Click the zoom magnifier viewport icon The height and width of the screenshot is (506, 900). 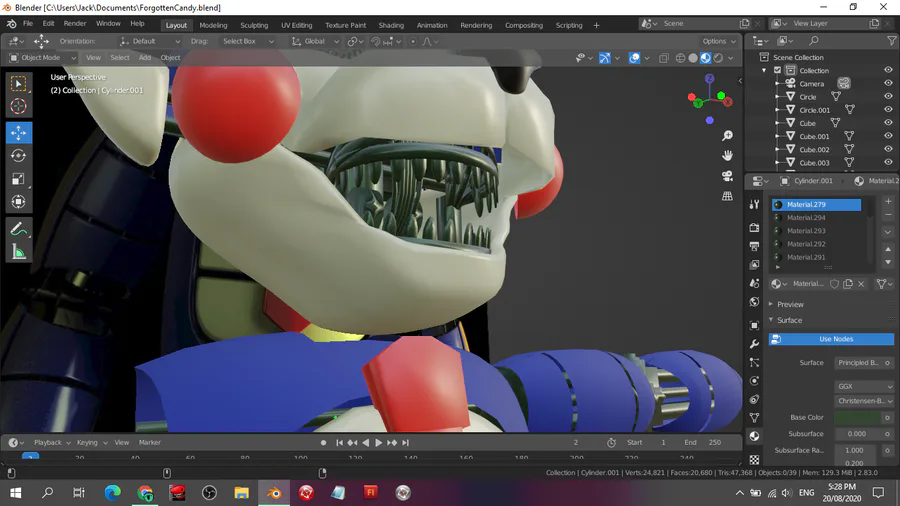pos(727,135)
